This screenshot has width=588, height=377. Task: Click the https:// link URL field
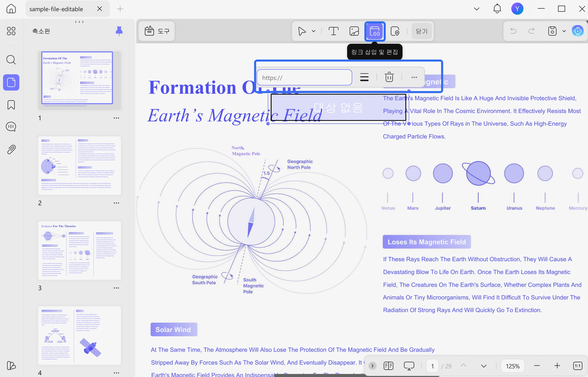[304, 78]
